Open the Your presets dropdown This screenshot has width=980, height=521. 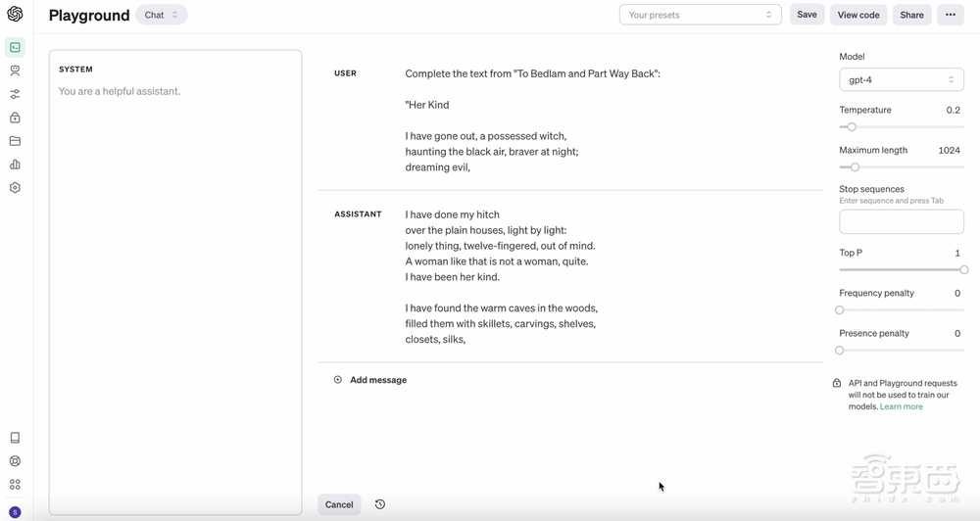tap(700, 15)
